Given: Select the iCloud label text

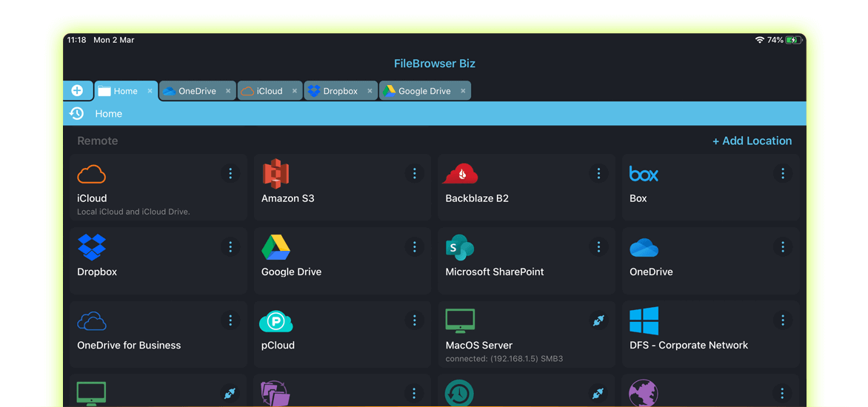Looking at the screenshot, I should [x=92, y=198].
